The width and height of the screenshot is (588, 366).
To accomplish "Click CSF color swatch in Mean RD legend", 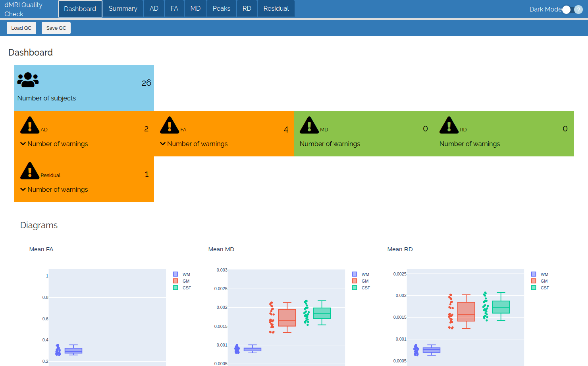I will [534, 288].
